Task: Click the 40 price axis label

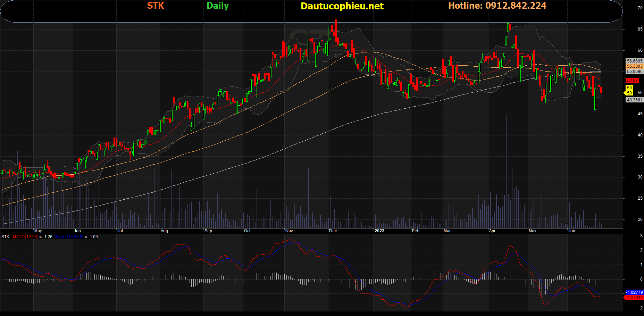Action: point(640,135)
